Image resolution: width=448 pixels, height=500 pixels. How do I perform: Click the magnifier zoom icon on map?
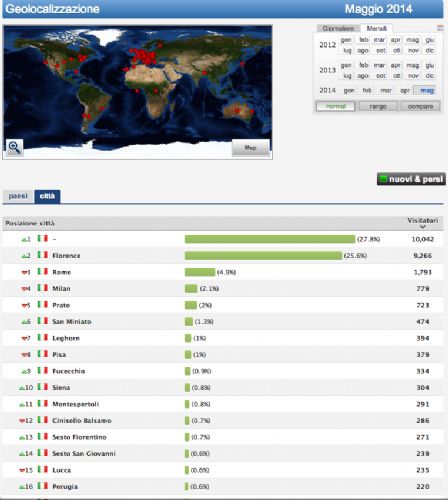(x=14, y=147)
